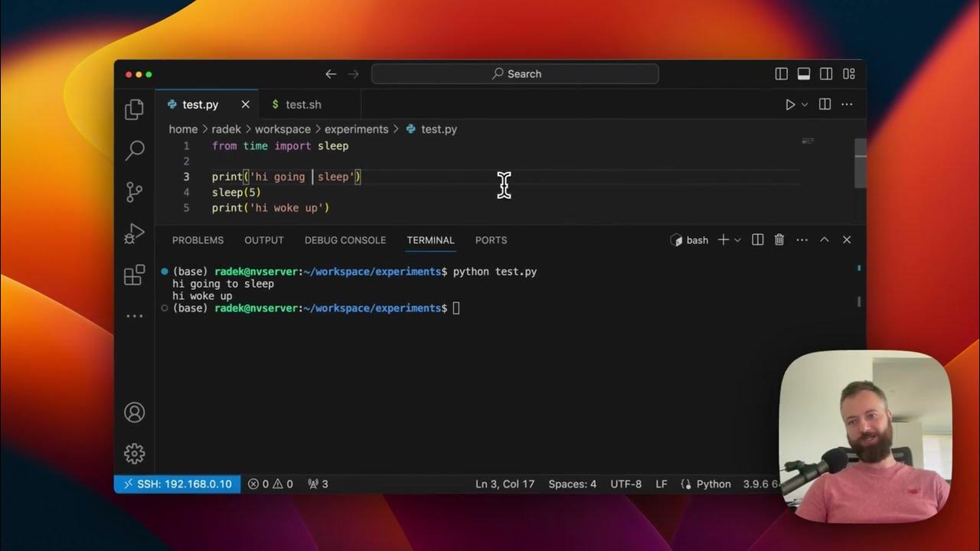Select the test.py breadcrumb
Screen dimensions: 980x551
[431, 129]
